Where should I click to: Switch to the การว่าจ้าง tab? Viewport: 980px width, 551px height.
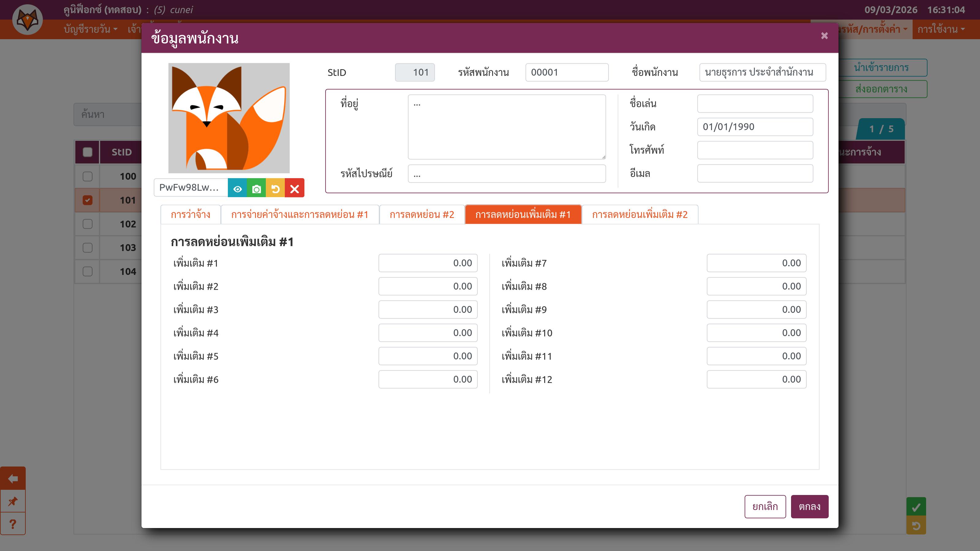point(190,215)
